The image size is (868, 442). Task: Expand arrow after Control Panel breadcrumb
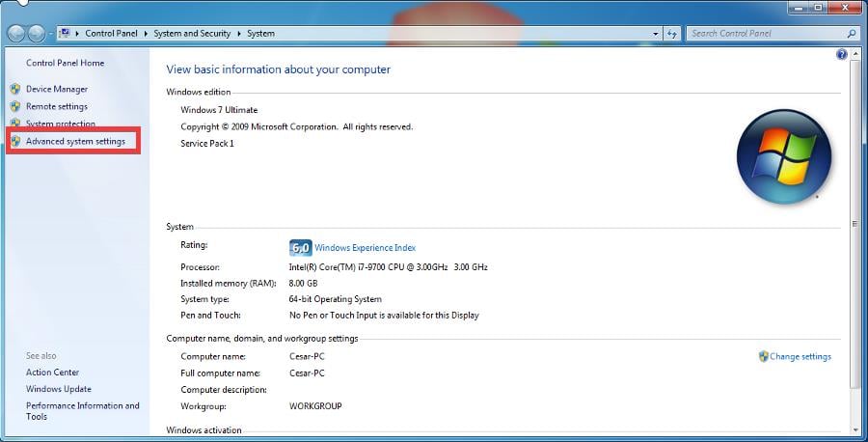(x=146, y=34)
